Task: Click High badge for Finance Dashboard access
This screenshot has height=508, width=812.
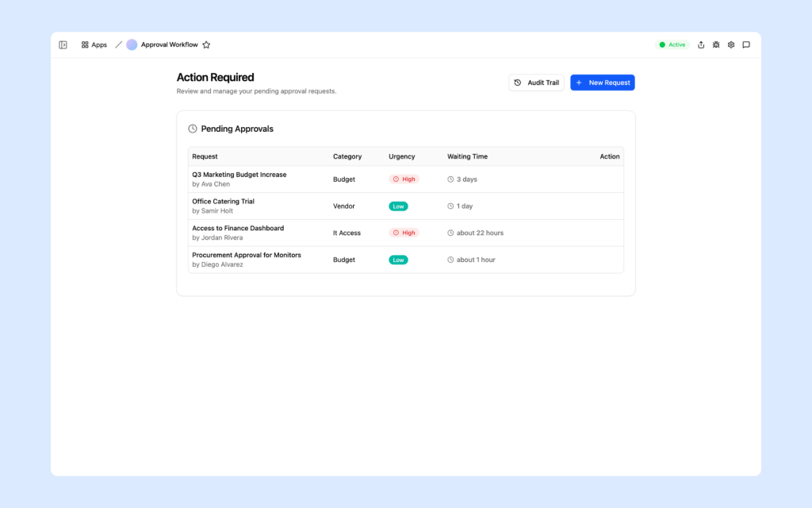Action: point(404,233)
